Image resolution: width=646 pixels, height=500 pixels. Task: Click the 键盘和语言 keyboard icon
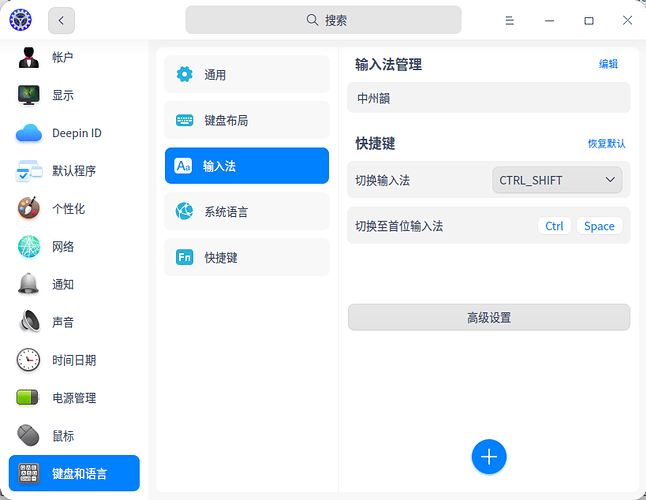(x=28, y=473)
